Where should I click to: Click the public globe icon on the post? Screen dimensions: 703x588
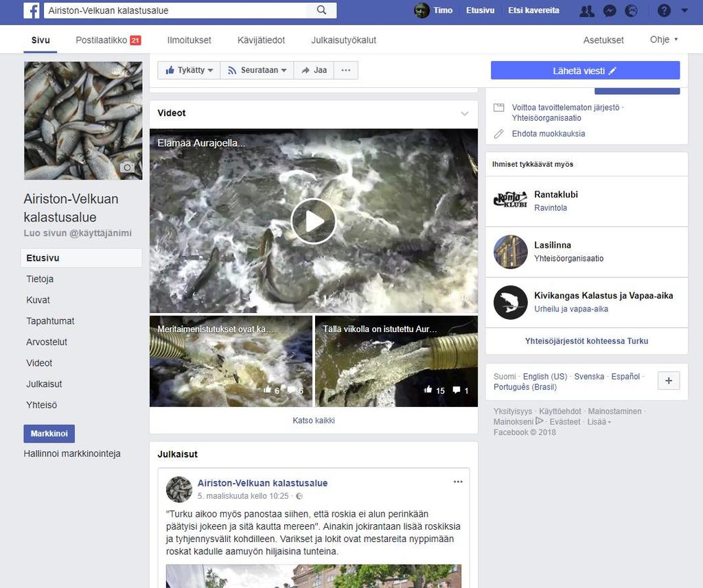click(299, 496)
